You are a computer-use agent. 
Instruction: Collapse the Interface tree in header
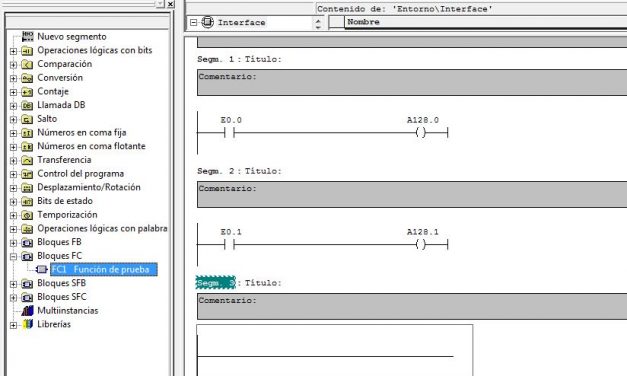click(194, 22)
